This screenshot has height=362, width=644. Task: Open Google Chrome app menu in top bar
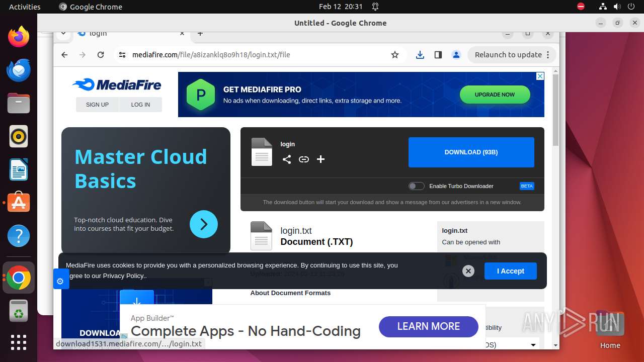(91, 7)
